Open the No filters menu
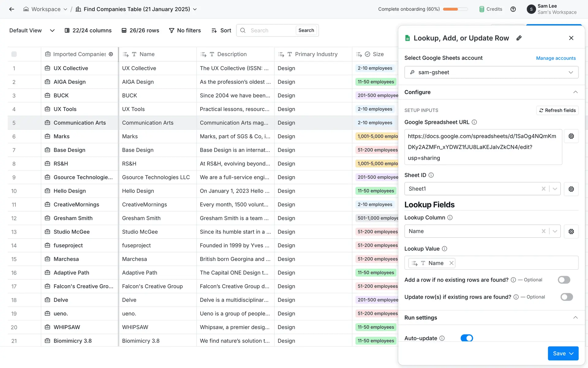The width and height of the screenshot is (588, 368). pos(185,30)
